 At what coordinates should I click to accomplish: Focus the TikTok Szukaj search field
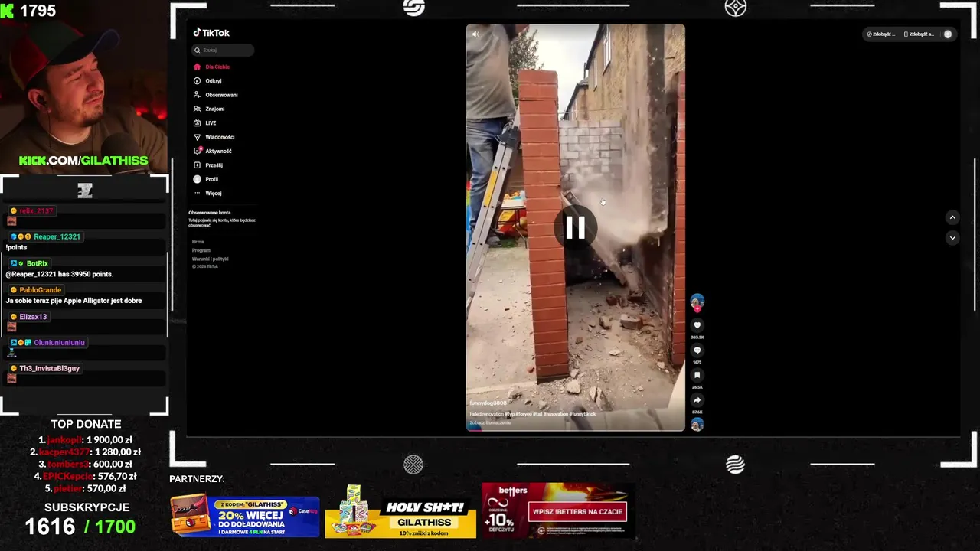223,50
